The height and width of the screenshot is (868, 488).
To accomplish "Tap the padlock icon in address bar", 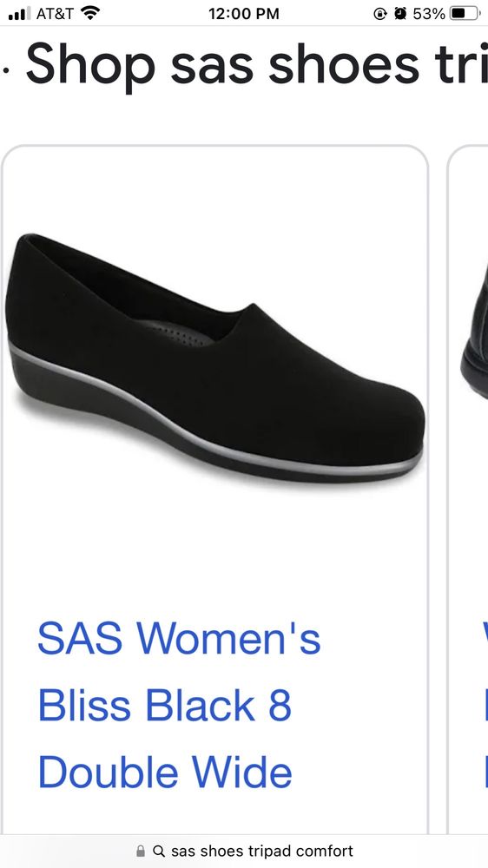I will click(140, 851).
